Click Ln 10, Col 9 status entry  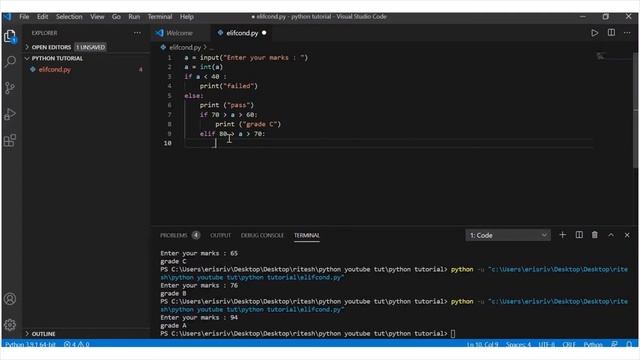482,344
